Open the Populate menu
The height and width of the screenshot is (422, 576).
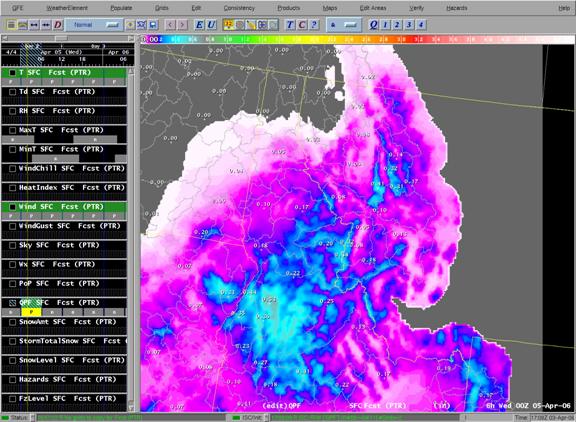coord(121,8)
